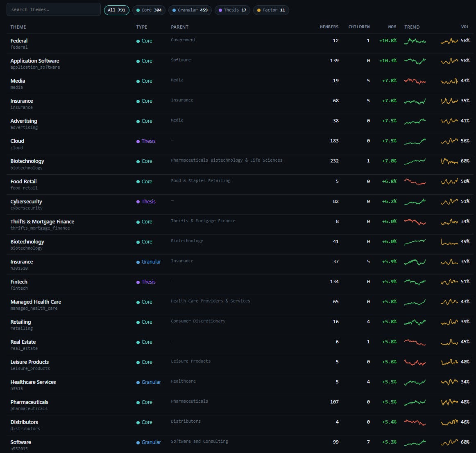This screenshot has height=453, width=476.
Task: Open the Cloud thesis theme
Action: [x=17, y=141]
